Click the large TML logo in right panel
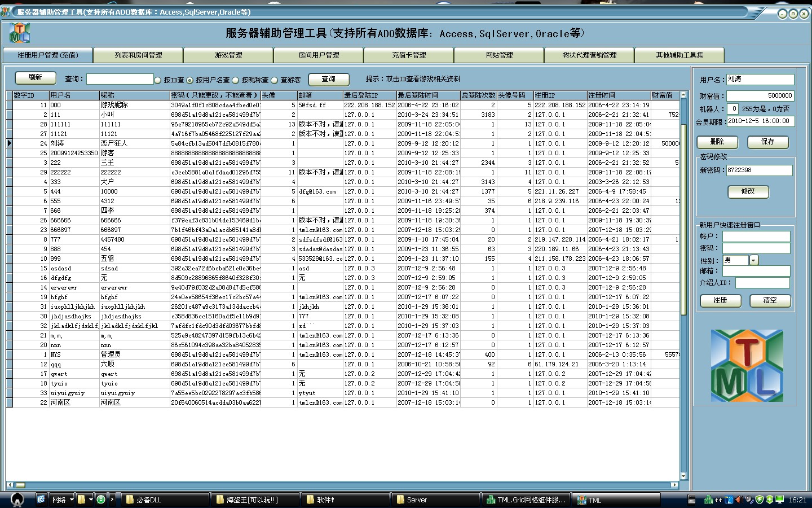The height and width of the screenshot is (508, 812). [747, 366]
